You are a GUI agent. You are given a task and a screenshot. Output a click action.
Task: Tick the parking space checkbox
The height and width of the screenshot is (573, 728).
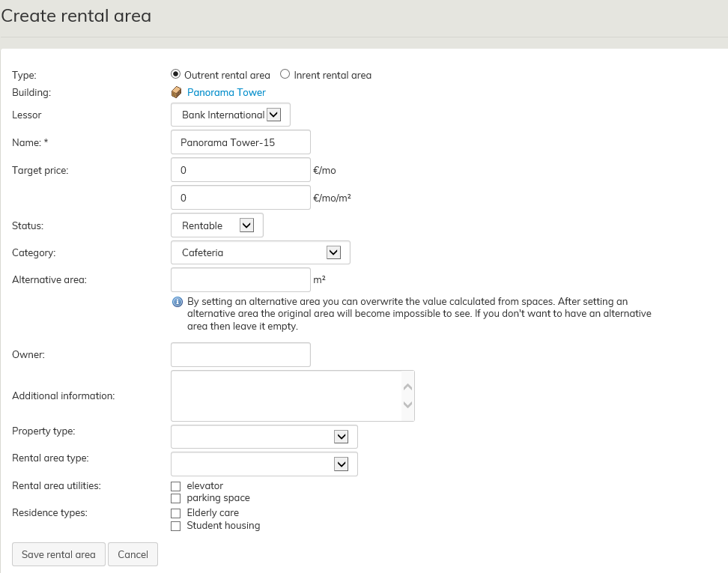176,498
